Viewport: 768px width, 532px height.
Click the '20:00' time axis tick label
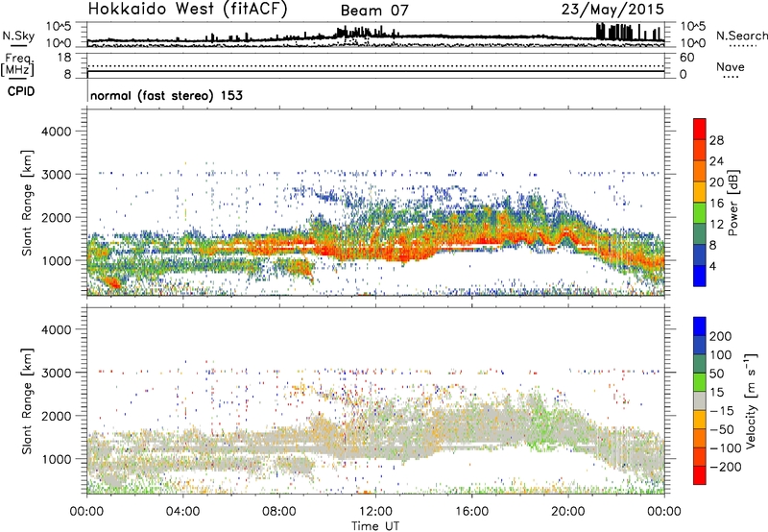point(568,512)
